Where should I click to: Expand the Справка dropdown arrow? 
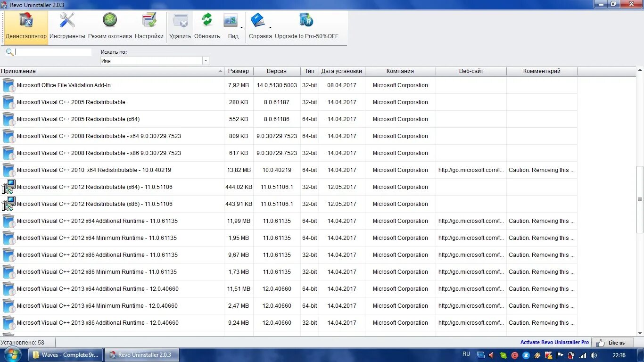270,27
